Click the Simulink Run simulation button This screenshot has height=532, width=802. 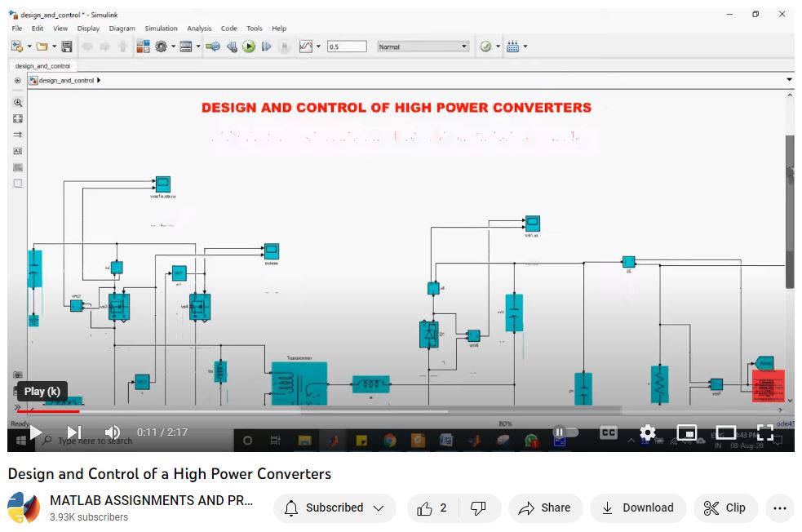coord(249,47)
